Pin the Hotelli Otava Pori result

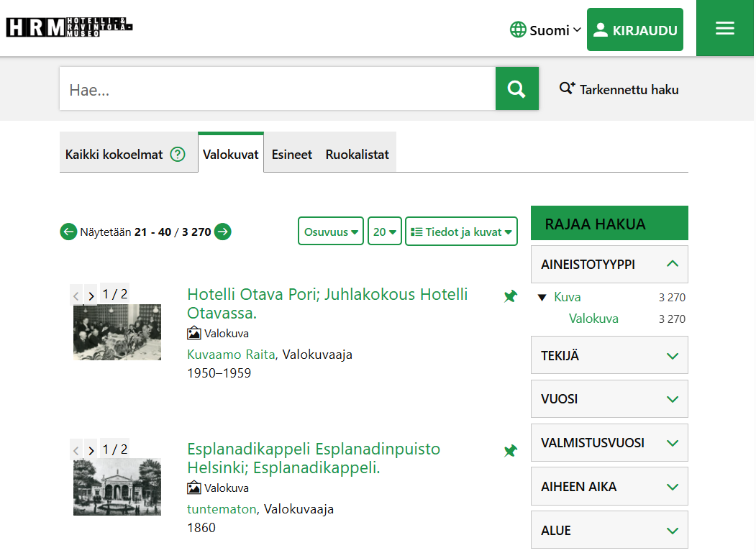tap(511, 296)
